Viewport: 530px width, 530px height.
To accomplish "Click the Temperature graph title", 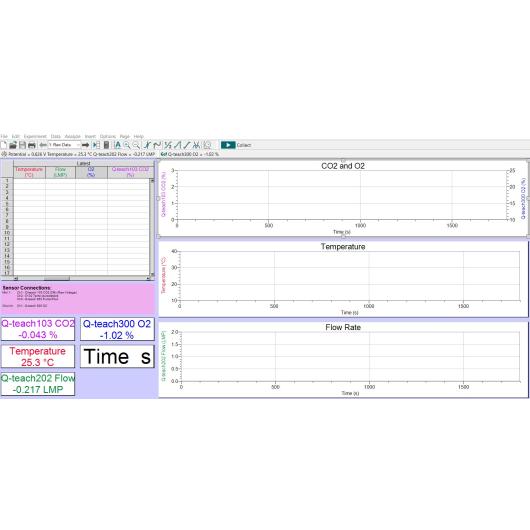I will pos(343,246).
